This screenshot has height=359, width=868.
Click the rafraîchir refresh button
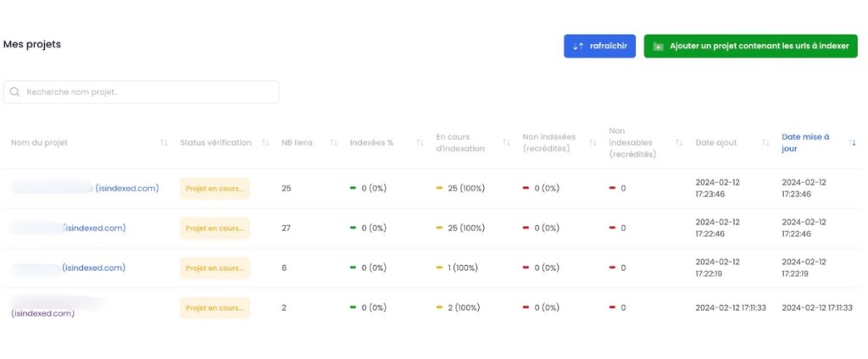click(599, 46)
